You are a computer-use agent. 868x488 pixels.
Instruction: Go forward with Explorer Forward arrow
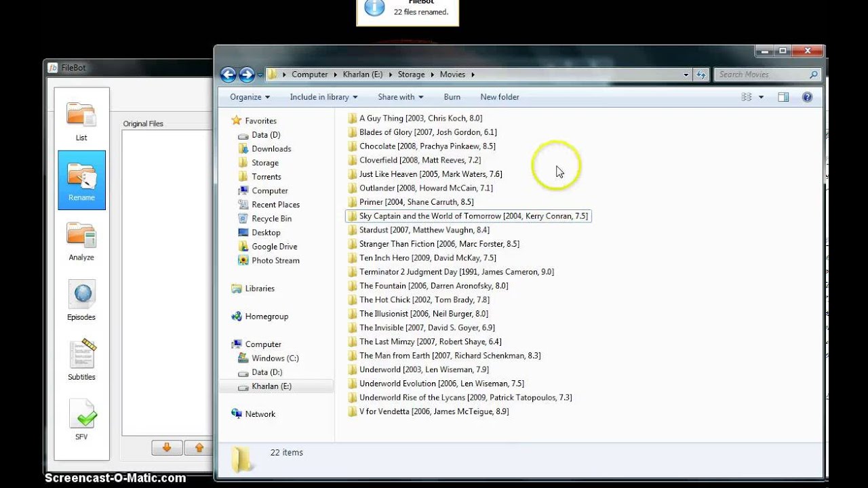[247, 75]
